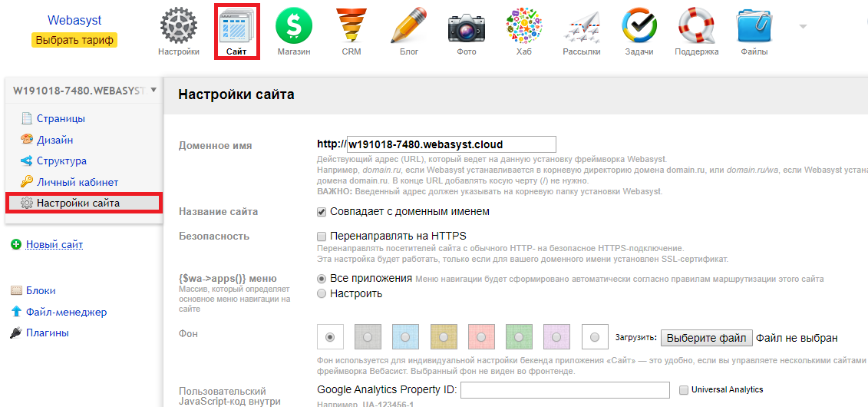Open the Рассылки paper plane icon

[x=581, y=27]
